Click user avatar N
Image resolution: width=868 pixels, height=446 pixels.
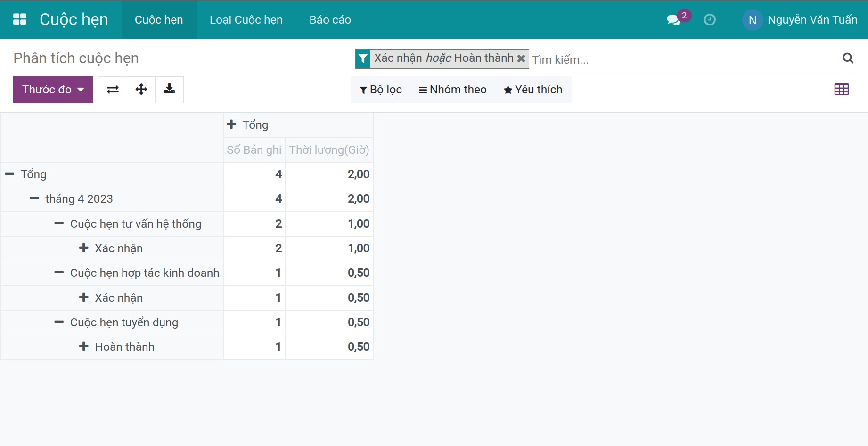753,20
